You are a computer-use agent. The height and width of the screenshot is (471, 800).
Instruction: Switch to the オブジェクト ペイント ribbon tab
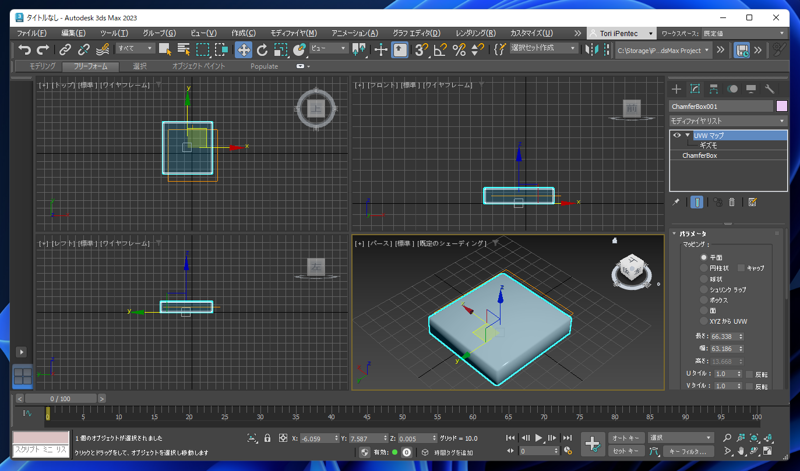(198, 66)
